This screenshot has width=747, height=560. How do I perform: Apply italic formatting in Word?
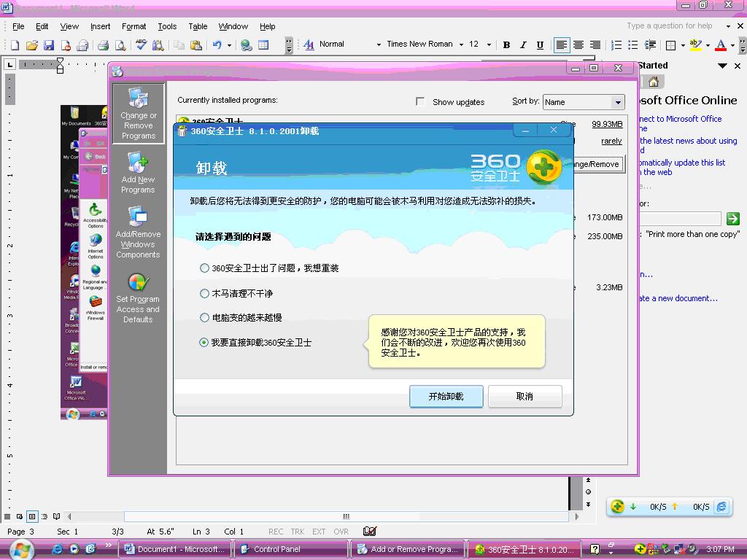click(523, 44)
